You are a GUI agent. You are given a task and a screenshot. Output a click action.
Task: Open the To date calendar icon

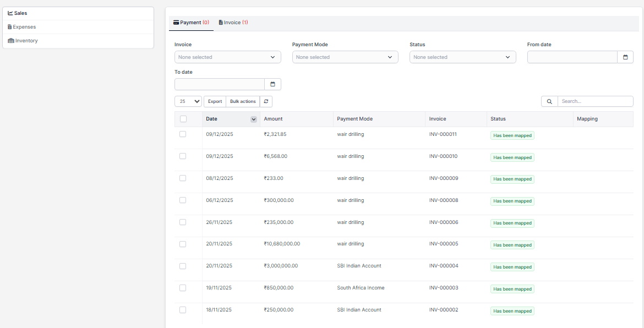click(272, 84)
